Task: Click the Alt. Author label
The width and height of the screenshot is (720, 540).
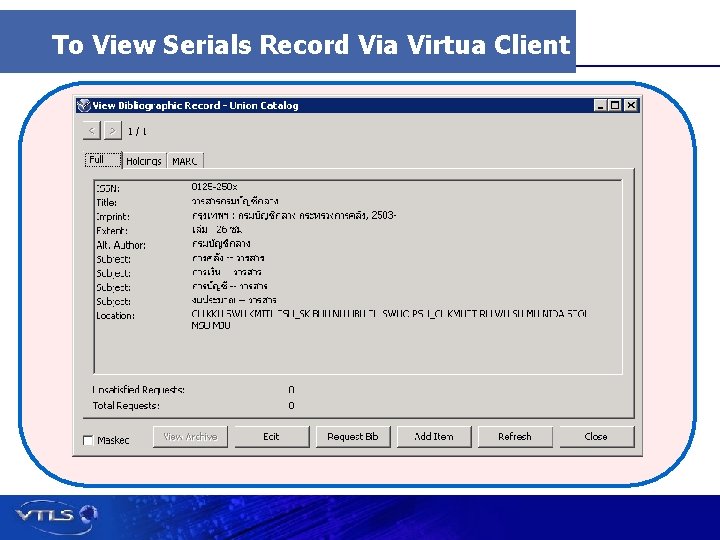Action: tap(121, 245)
